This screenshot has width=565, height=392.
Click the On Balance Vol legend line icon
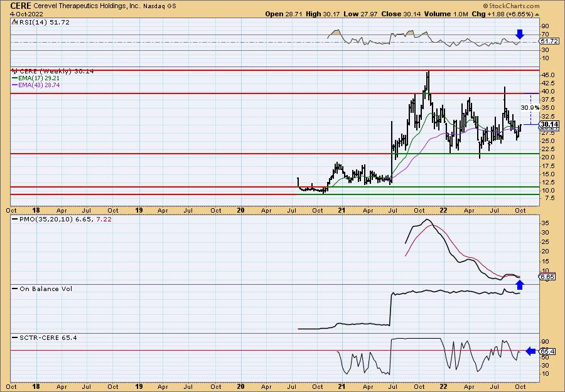pyautogui.click(x=15, y=289)
